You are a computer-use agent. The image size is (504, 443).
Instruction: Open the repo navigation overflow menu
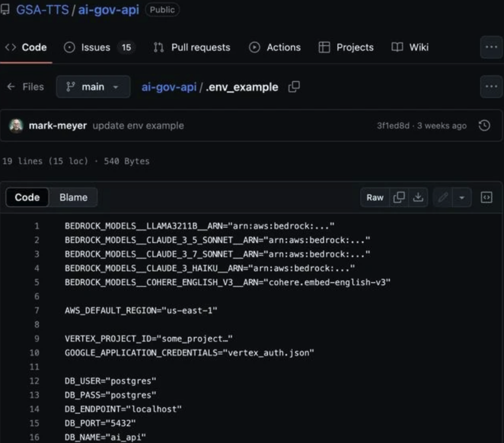491,47
